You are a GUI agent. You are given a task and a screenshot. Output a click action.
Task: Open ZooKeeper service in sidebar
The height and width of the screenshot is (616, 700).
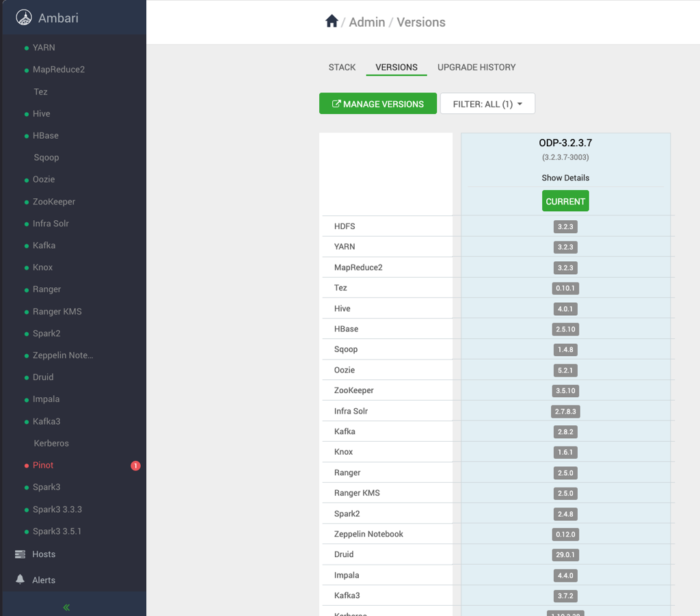pyautogui.click(x=53, y=201)
